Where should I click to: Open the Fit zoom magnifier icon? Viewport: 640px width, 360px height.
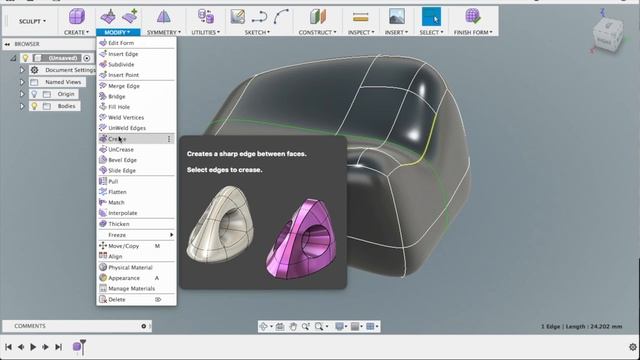tap(319, 327)
